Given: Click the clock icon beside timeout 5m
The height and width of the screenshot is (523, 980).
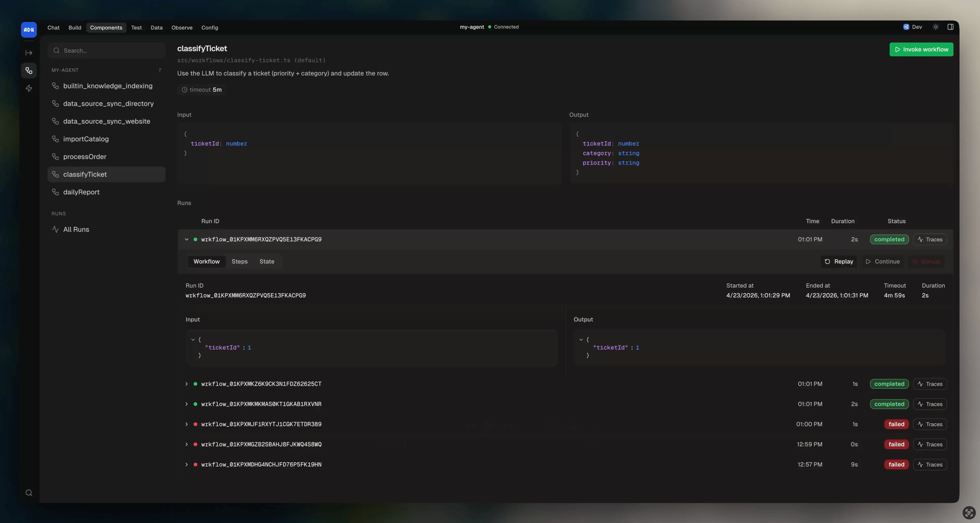Looking at the screenshot, I should click(185, 90).
